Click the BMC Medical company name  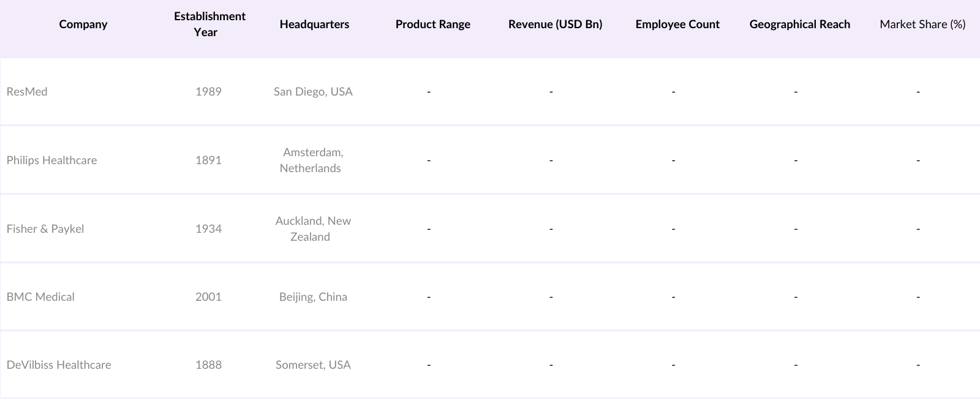coord(40,297)
